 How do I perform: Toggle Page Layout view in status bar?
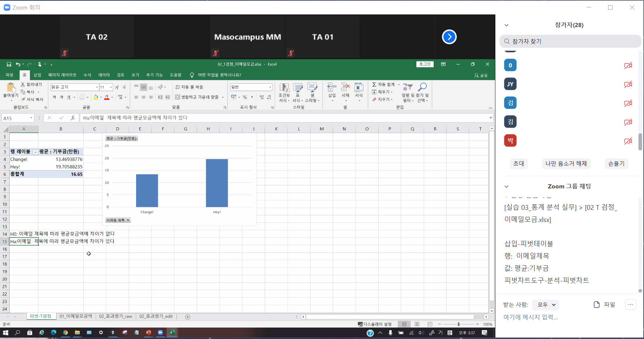[x=417, y=324]
